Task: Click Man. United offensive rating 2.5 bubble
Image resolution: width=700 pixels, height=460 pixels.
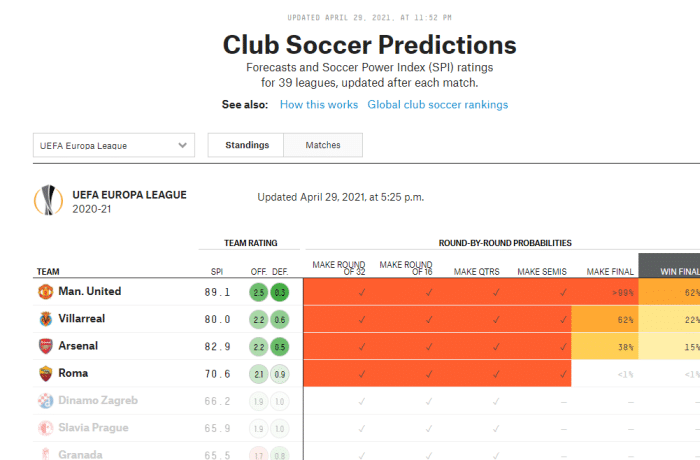Action: 259,292
